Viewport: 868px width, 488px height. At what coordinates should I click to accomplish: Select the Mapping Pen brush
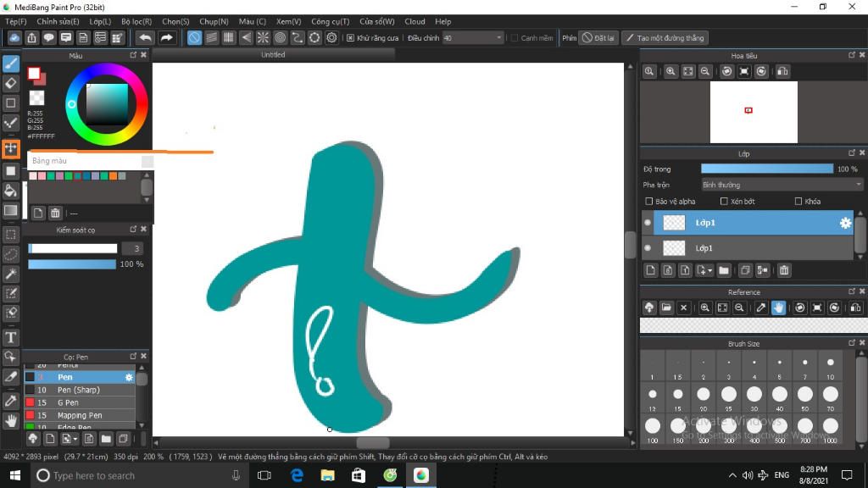(x=81, y=415)
